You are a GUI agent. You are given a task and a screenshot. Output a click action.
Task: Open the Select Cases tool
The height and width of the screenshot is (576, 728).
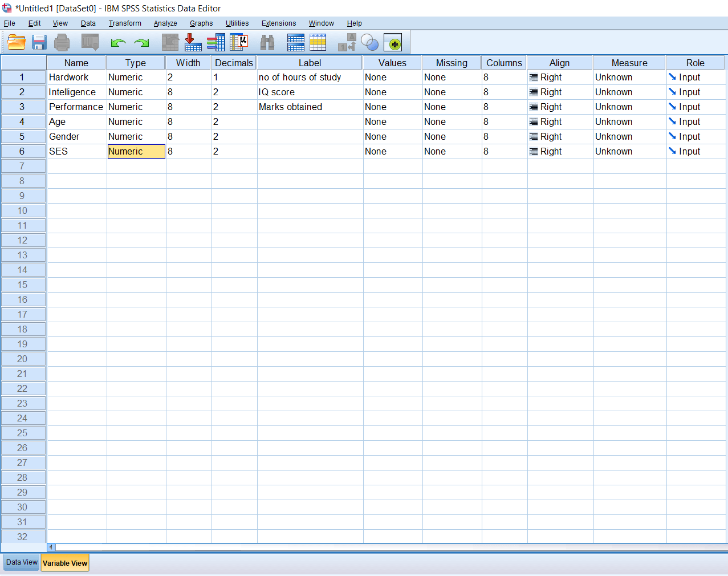pos(369,42)
